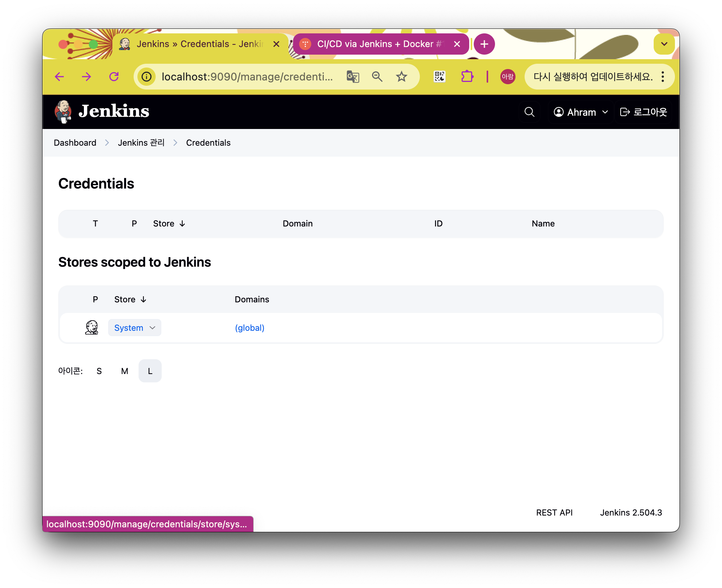
Task: Click the browser back arrow
Action: (x=59, y=77)
